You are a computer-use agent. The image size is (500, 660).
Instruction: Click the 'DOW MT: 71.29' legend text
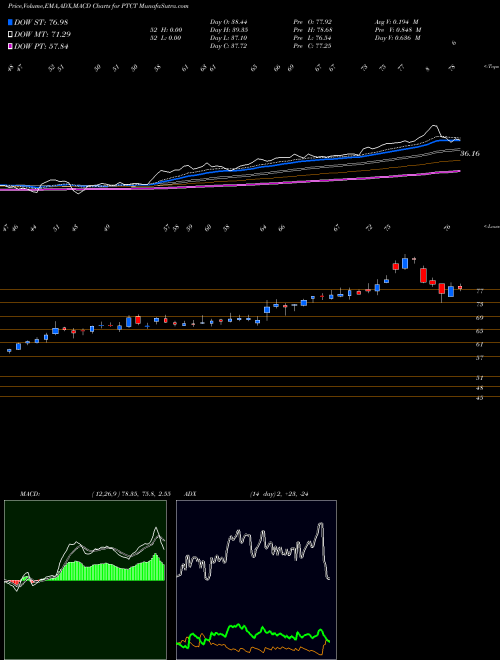tap(43, 35)
